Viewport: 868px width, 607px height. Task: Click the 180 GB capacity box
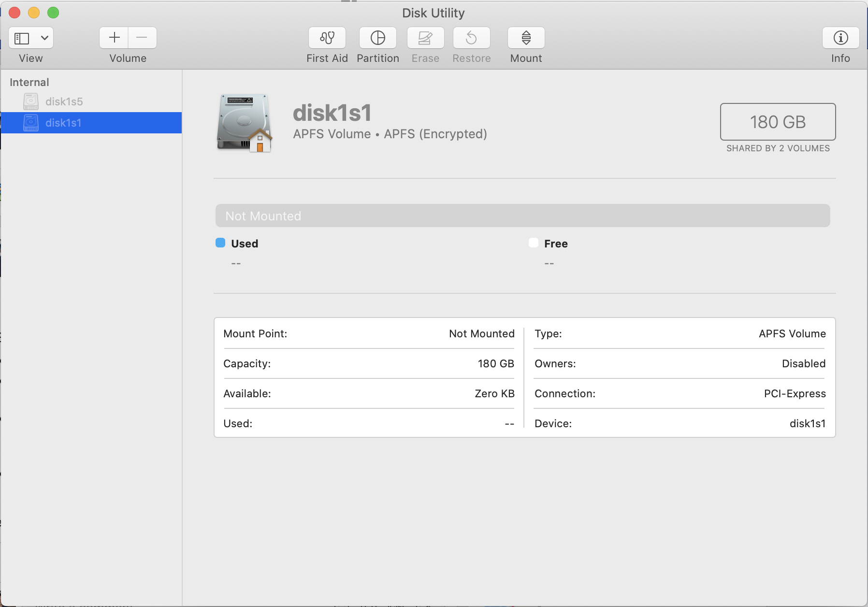pyautogui.click(x=778, y=122)
